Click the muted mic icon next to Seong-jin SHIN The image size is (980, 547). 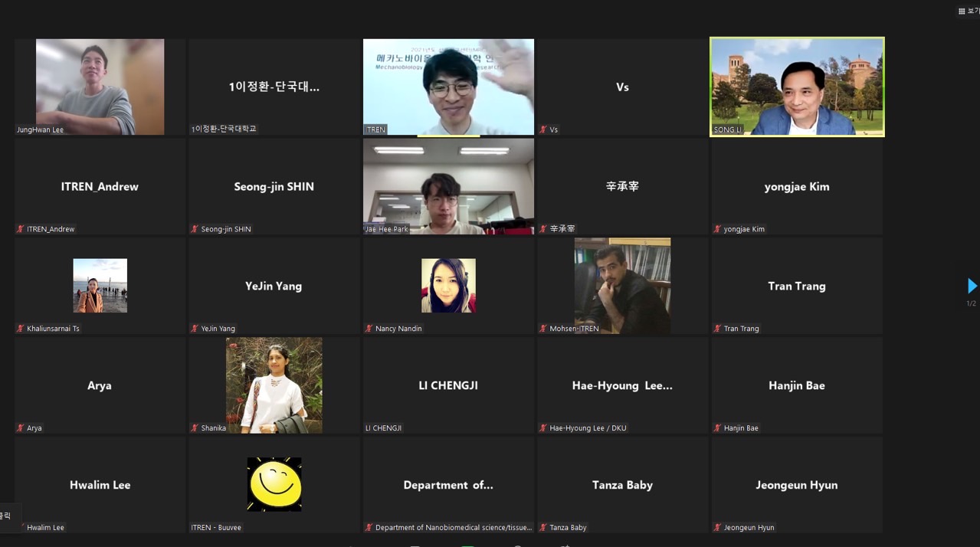click(x=195, y=229)
